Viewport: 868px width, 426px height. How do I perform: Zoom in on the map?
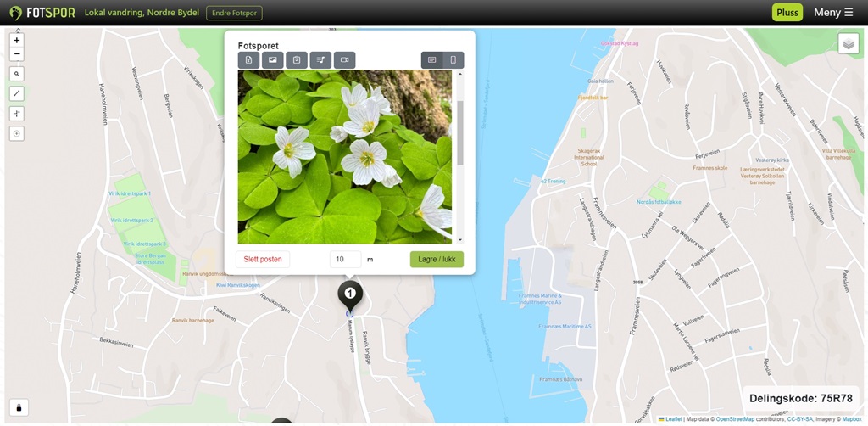[x=17, y=41]
